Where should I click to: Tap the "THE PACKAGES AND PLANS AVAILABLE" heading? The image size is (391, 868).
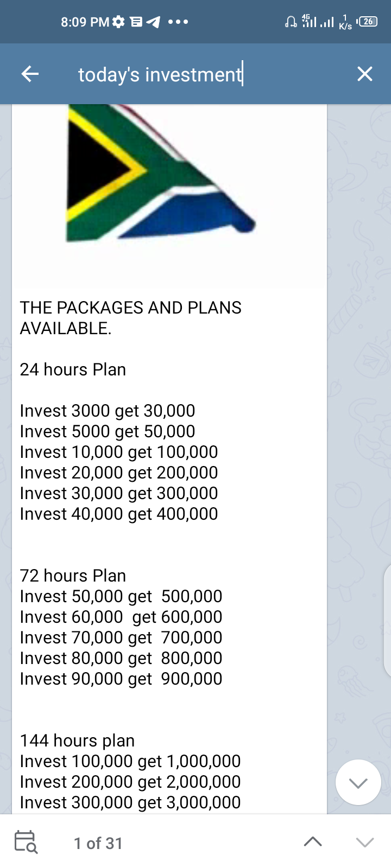click(x=130, y=318)
